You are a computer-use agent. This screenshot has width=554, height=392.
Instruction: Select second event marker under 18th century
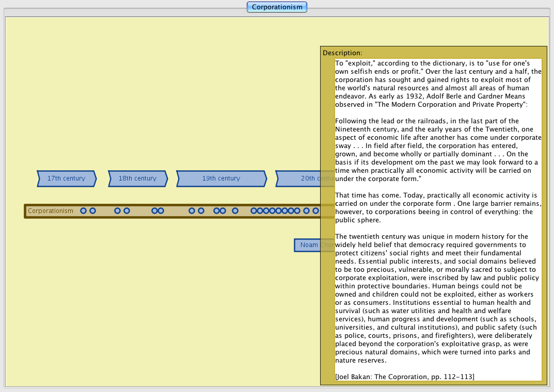(126, 211)
